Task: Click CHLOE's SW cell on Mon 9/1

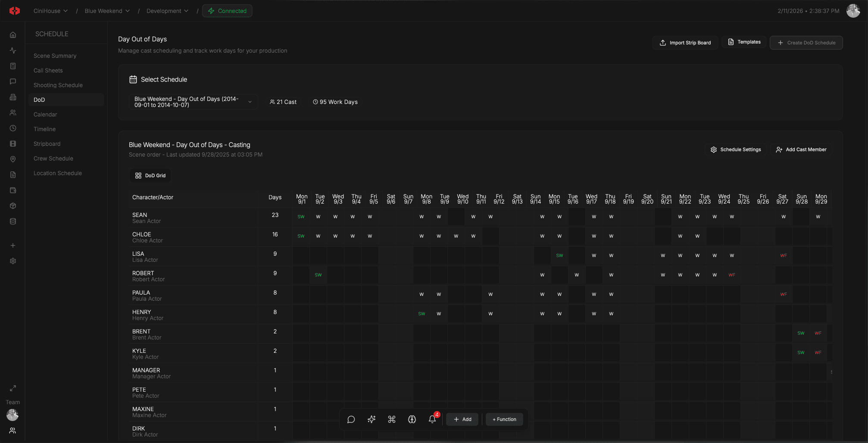Action: (x=301, y=236)
